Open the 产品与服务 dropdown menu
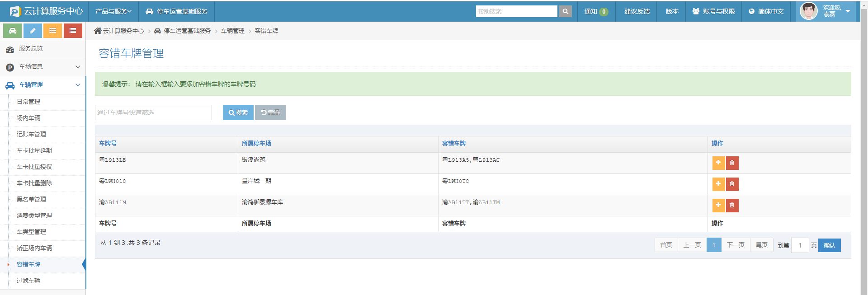Screen dimensions: 868x295 (113, 11)
